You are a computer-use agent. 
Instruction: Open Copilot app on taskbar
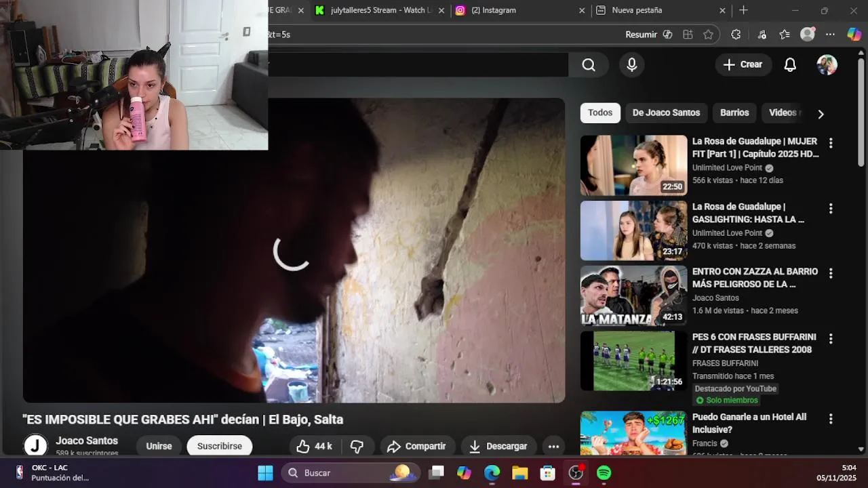(464, 473)
